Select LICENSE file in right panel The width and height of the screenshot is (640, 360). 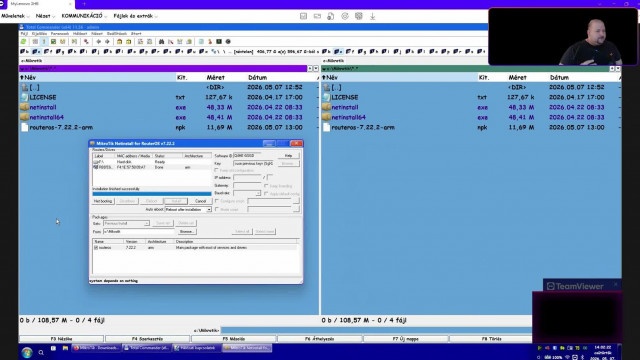[x=344, y=97]
